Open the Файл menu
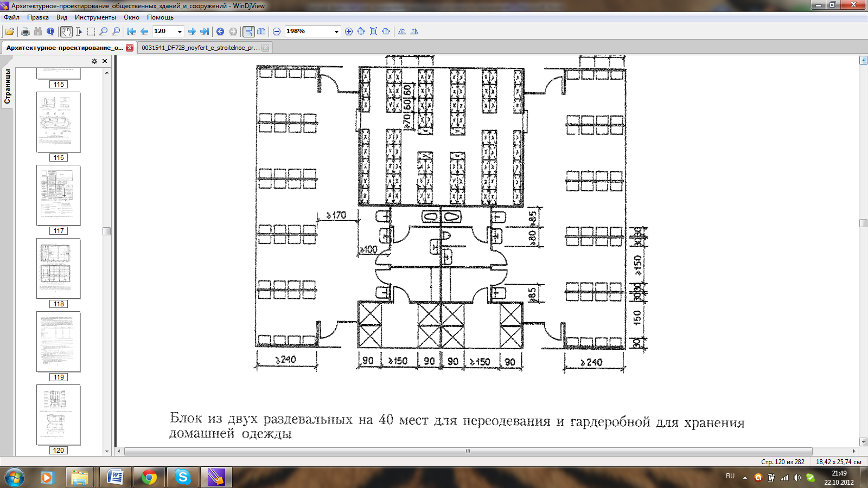Screen dimensions: 868x488 (11, 17)
